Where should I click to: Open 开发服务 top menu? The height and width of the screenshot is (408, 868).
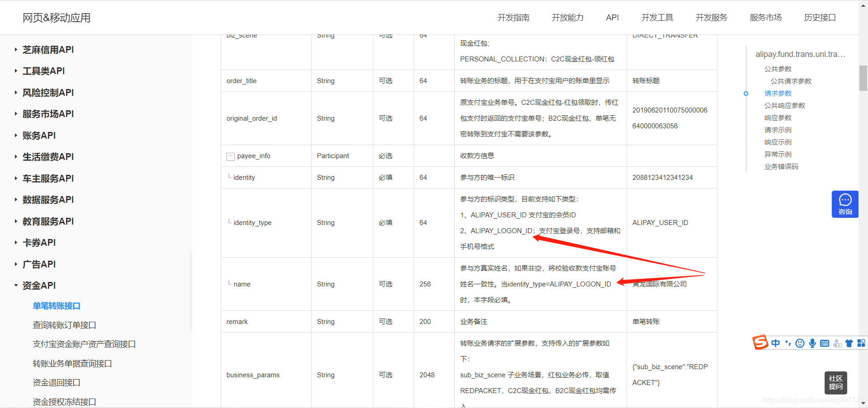coord(711,18)
